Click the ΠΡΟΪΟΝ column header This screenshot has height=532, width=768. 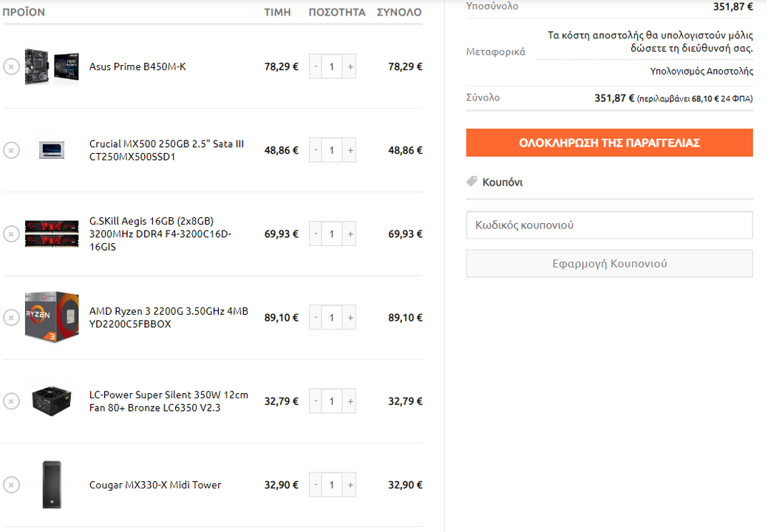point(24,13)
